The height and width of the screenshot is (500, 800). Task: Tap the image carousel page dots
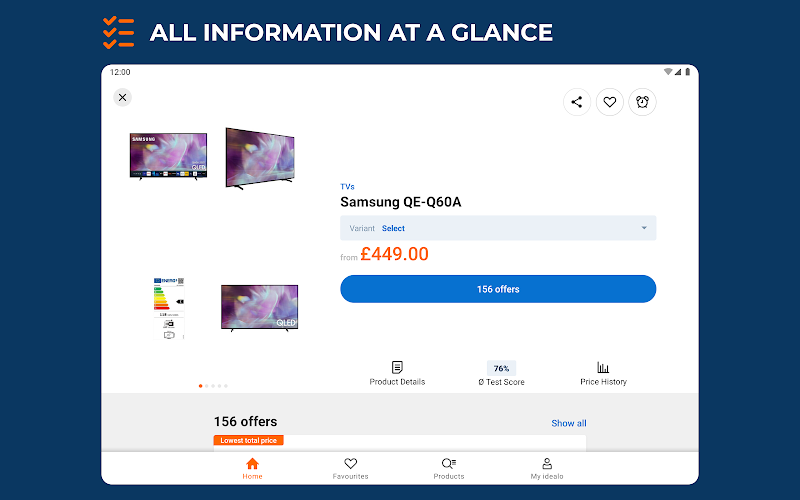213,385
